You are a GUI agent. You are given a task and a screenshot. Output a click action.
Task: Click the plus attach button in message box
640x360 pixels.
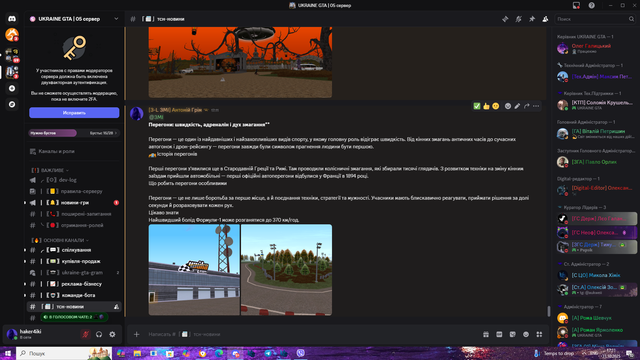point(136,334)
